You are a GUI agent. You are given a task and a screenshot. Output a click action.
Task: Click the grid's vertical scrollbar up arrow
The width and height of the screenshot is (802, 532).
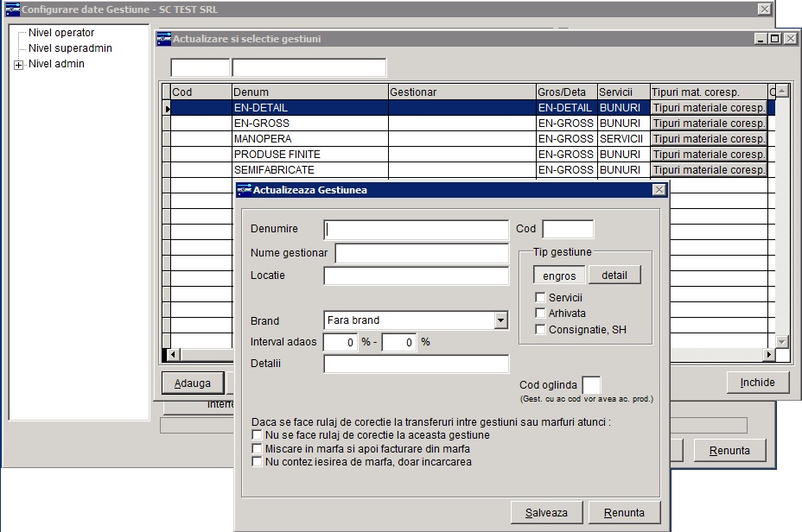(x=782, y=91)
